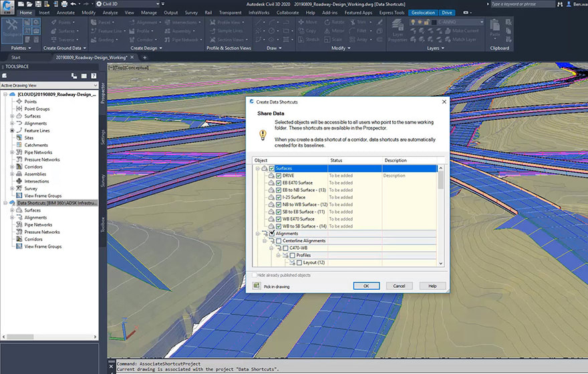The width and height of the screenshot is (588, 374).
Task: Uncheck the EB E470 Surface checkbox
Action: pyautogui.click(x=279, y=183)
